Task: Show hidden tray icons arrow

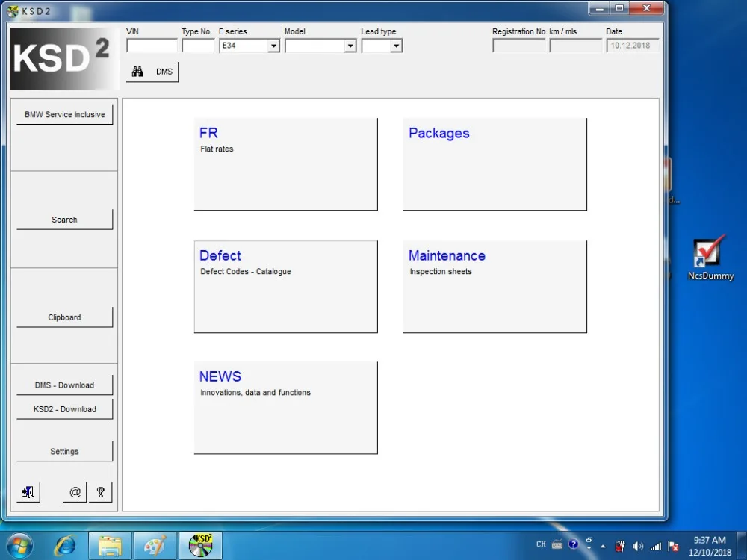Action: click(x=603, y=547)
